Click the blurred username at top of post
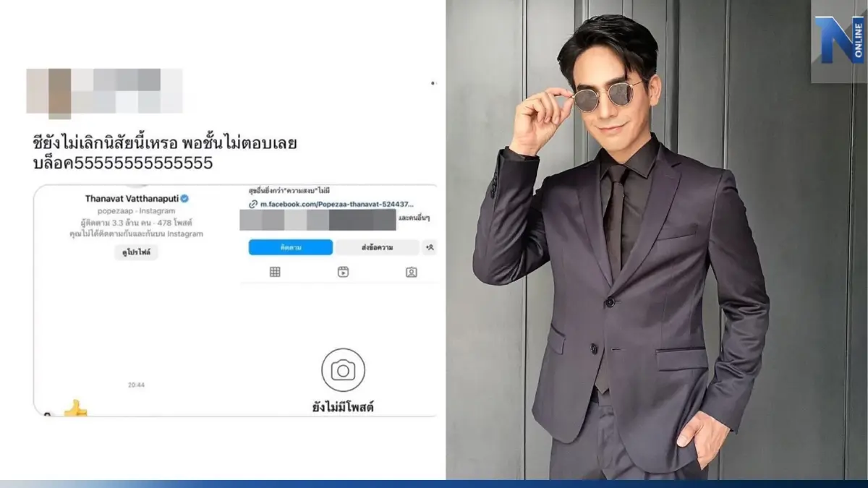Viewport: 868px width, 488px height. coord(104,92)
